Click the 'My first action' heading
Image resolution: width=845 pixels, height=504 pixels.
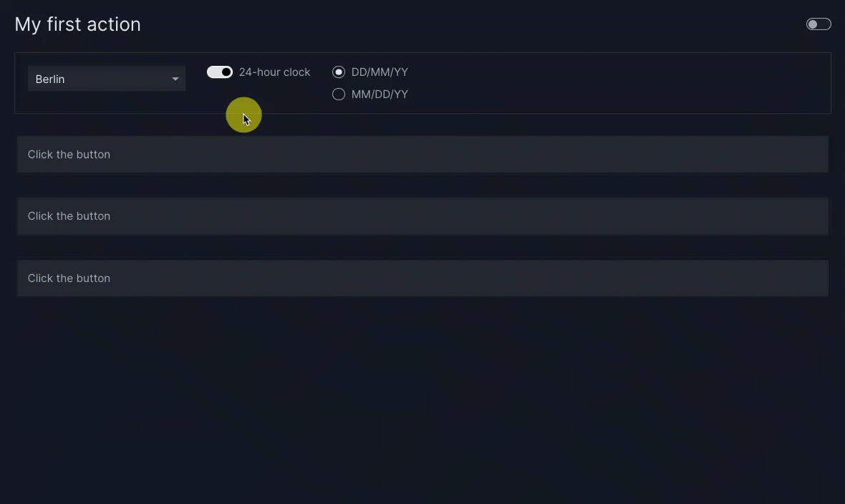tap(77, 24)
